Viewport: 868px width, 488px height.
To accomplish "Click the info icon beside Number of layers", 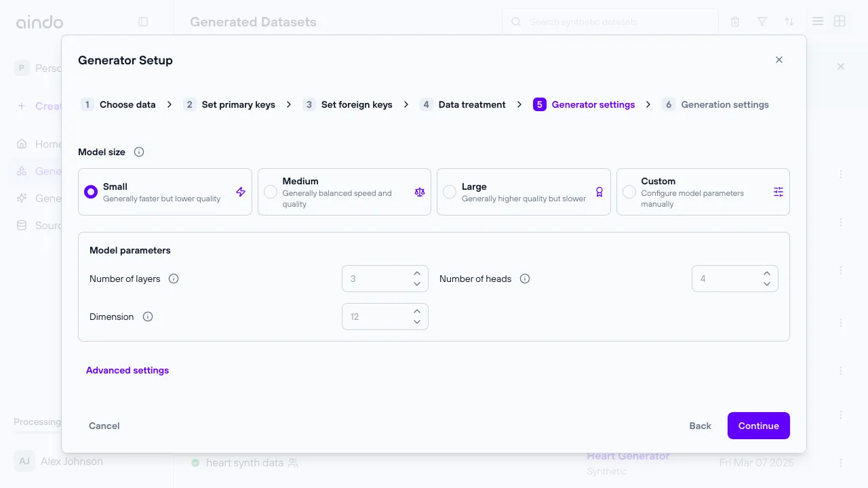I will tap(174, 279).
